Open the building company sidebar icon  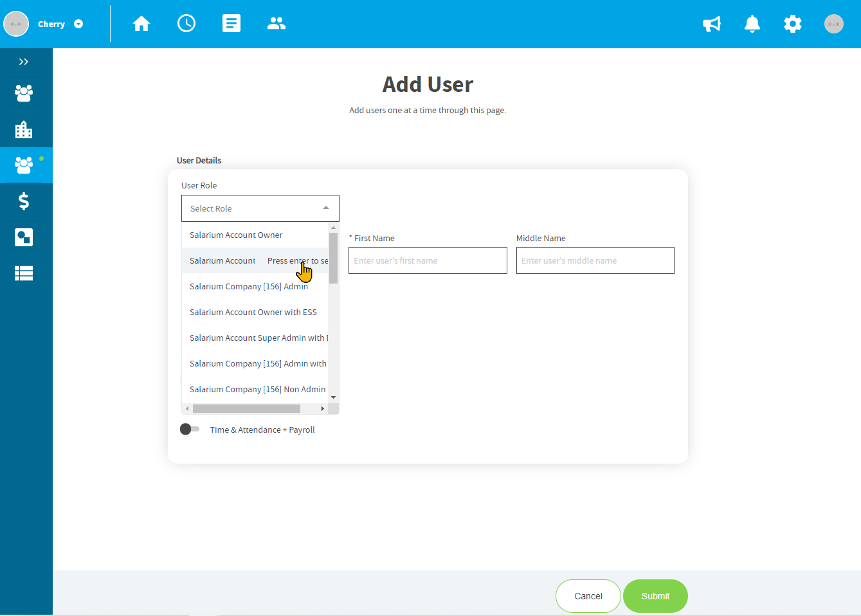(x=24, y=129)
